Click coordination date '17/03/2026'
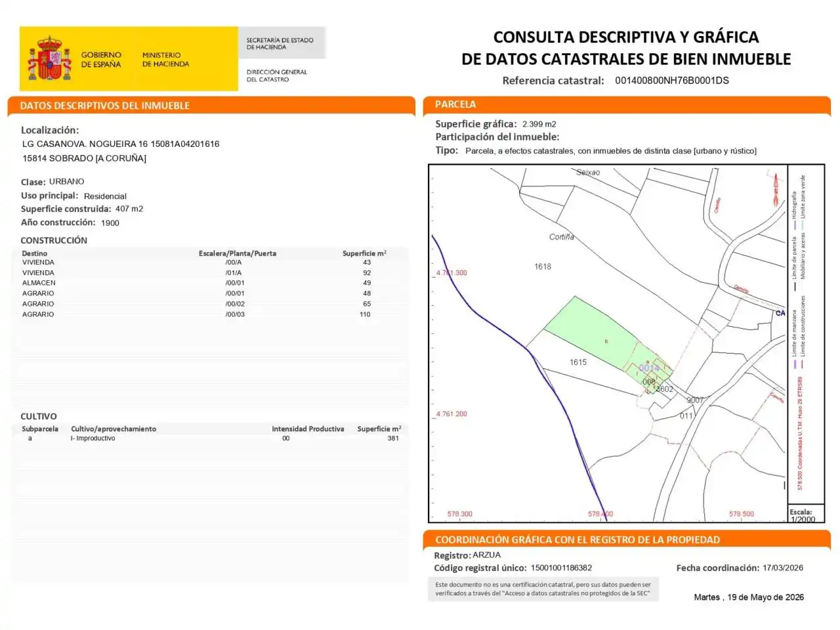 tap(783, 568)
